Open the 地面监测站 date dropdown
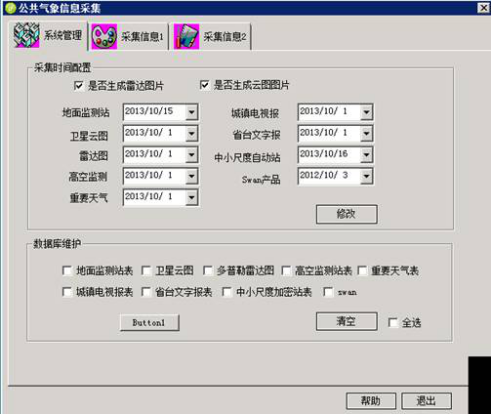 (x=192, y=112)
